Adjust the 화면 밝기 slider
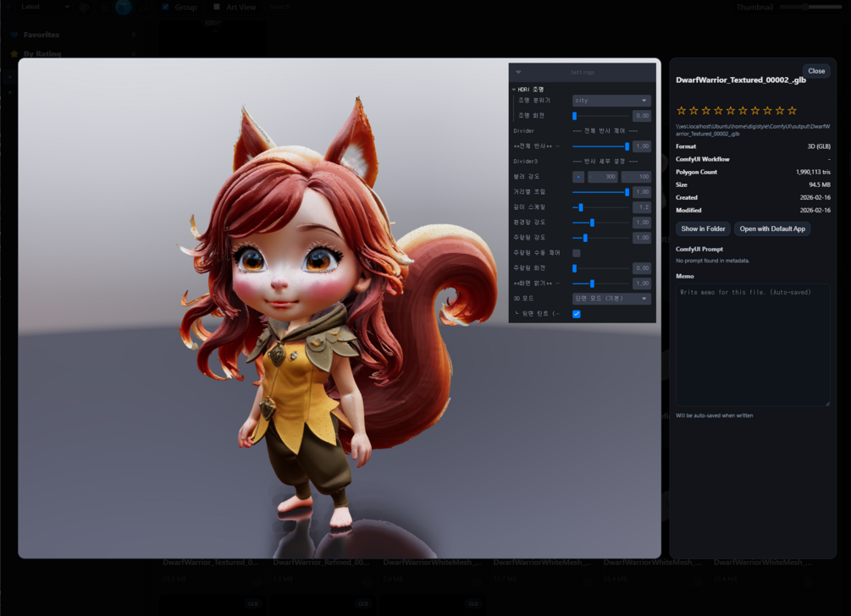The image size is (851, 616). (601, 283)
